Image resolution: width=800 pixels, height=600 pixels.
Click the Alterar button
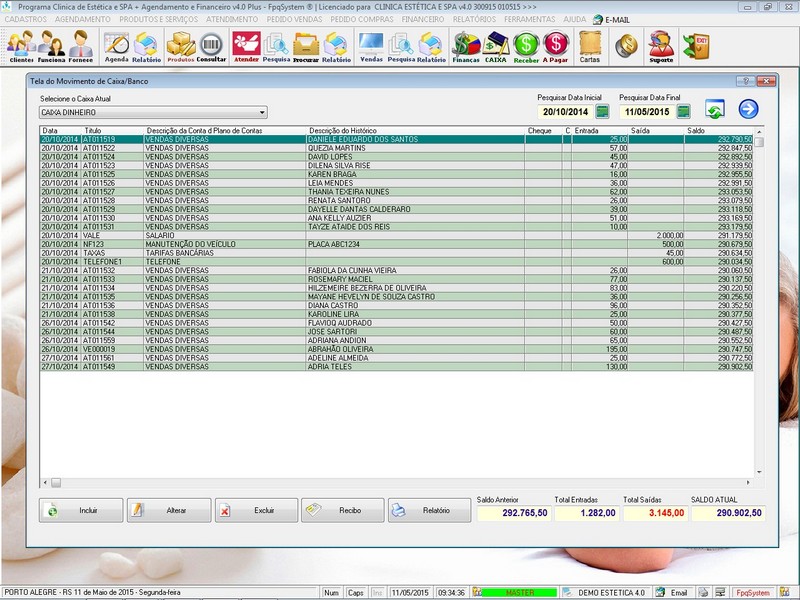(x=169, y=510)
